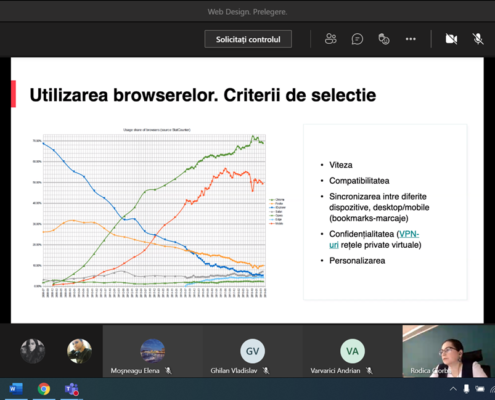Toggle the camera on

(451, 39)
